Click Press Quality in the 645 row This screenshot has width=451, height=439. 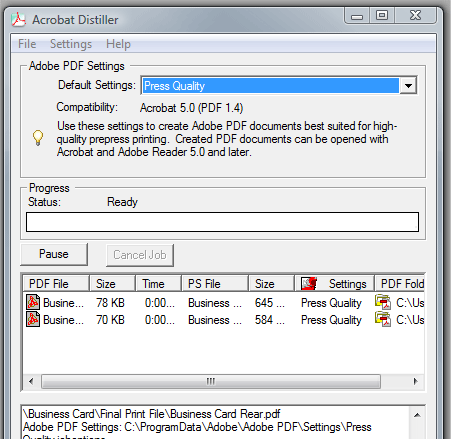tap(331, 303)
